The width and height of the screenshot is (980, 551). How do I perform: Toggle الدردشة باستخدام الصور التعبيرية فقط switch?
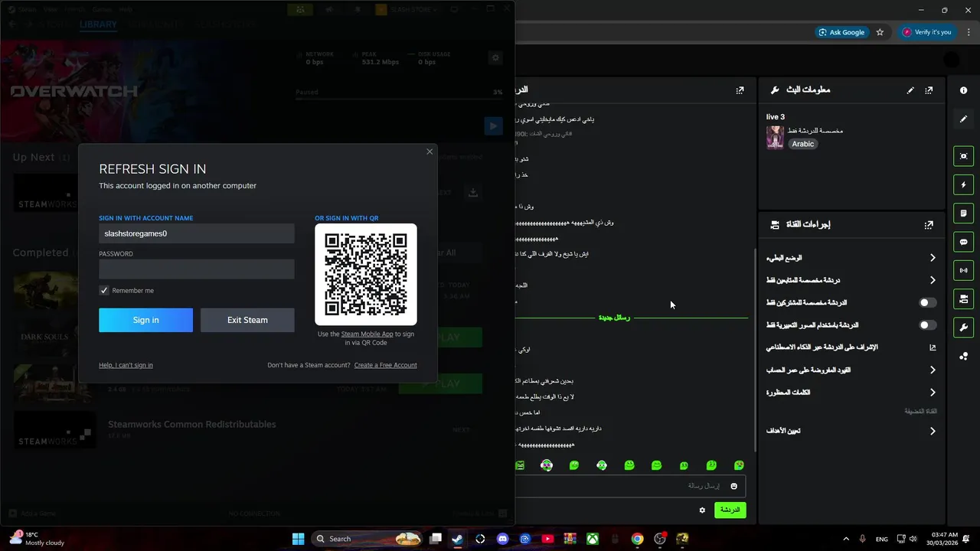(x=927, y=325)
